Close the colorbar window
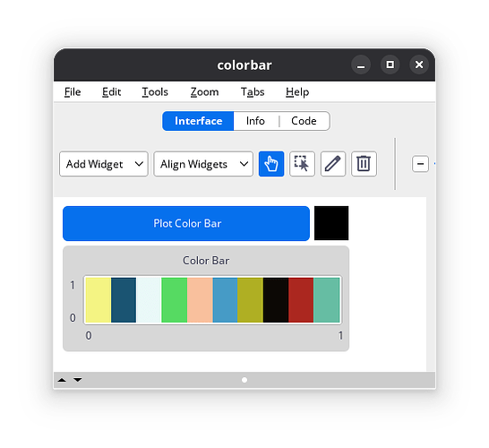Image resolution: width=489 pixels, height=448 pixels. (419, 65)
